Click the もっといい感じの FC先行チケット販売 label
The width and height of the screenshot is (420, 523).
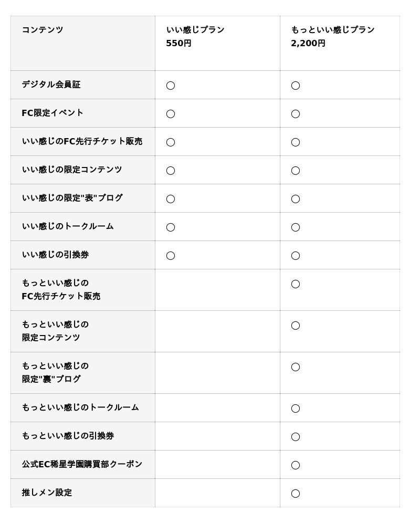pyautogui.click(x=61, y=290)
